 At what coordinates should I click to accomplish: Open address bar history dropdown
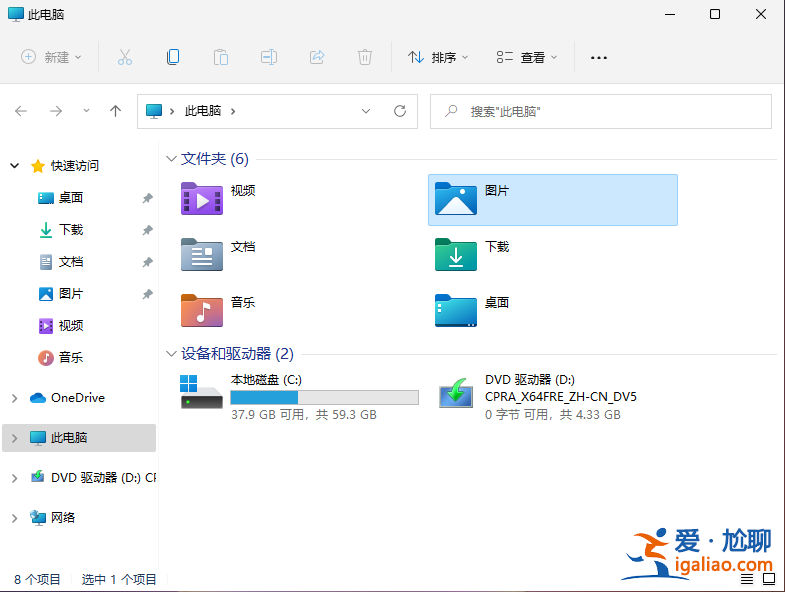tap(366, 111)
